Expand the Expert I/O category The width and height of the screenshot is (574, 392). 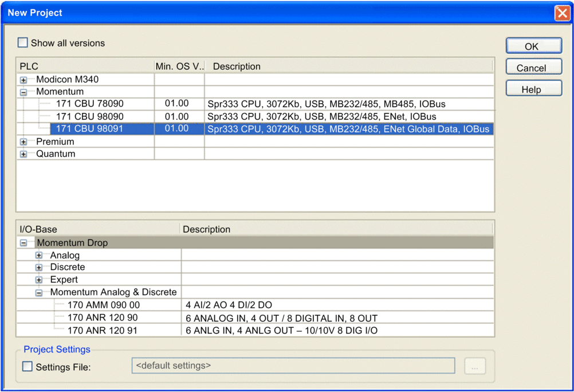coord(39,280)
